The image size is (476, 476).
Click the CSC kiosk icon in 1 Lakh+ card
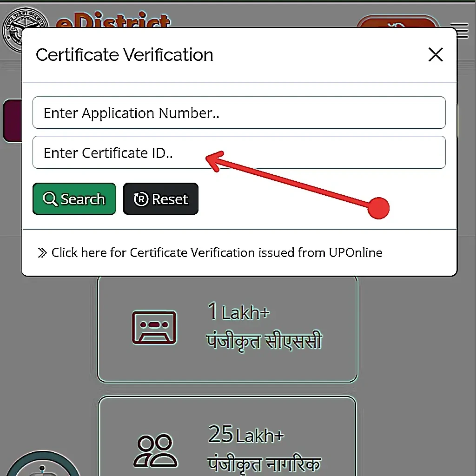point(154,327)
